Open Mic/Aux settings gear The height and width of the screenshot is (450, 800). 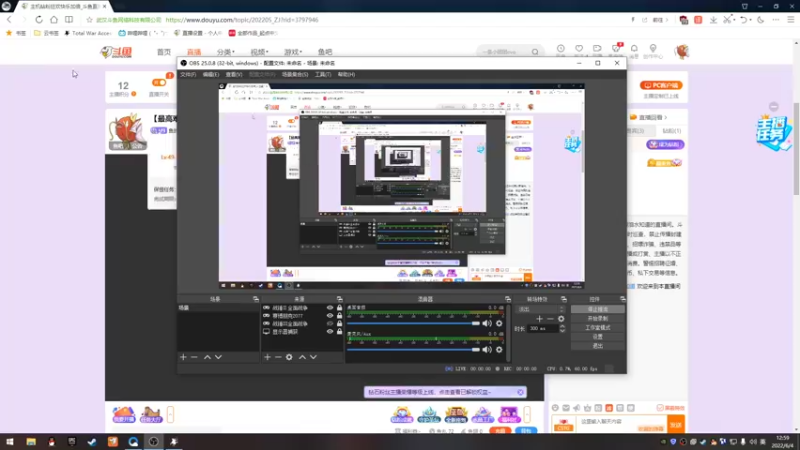(499, 349)
